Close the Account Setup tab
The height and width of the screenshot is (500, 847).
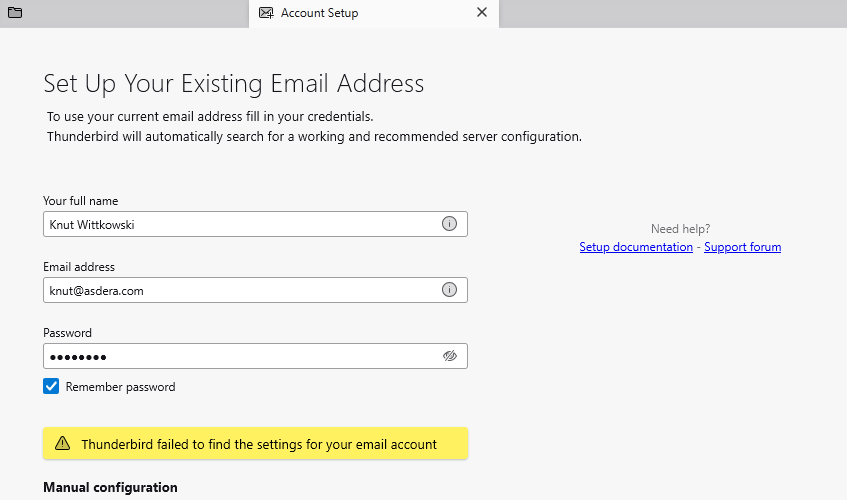[x=481, y=13]
